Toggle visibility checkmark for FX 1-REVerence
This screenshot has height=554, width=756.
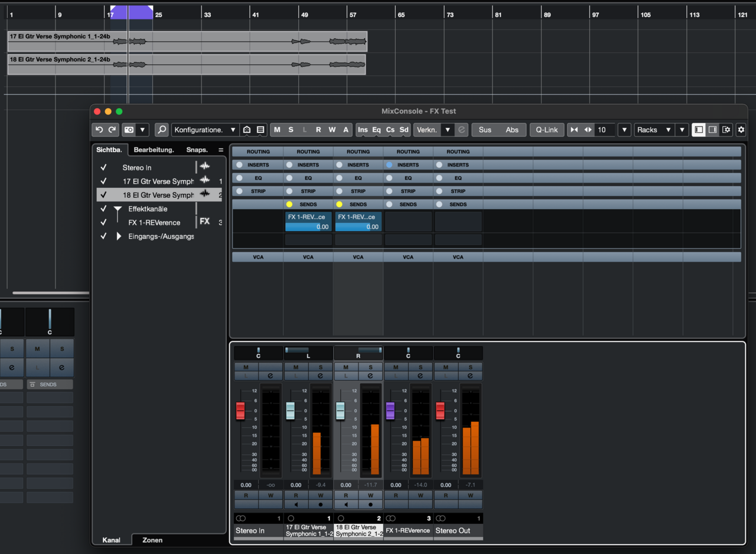coord(103,223)
